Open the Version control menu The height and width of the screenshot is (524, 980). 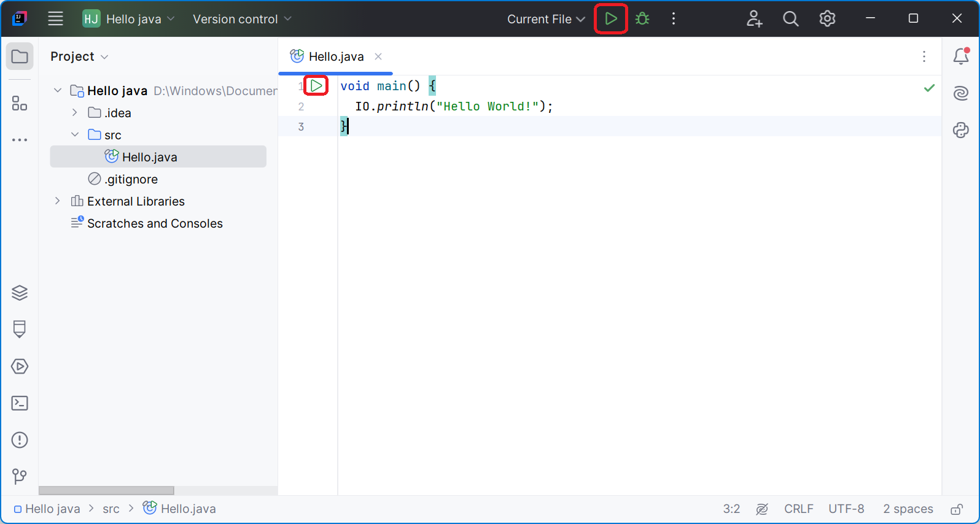click(x=241, y=19)
